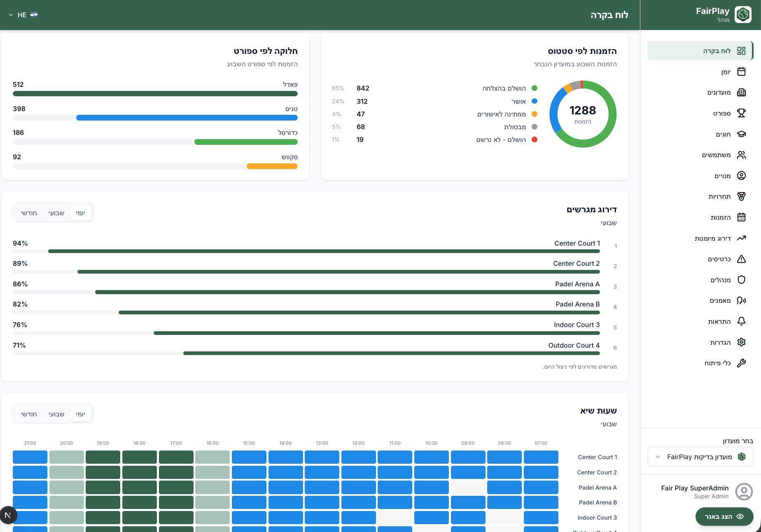Open the HE language dropdown
The width and height of the screenshot is (761, 532).
tap(23, 15)
